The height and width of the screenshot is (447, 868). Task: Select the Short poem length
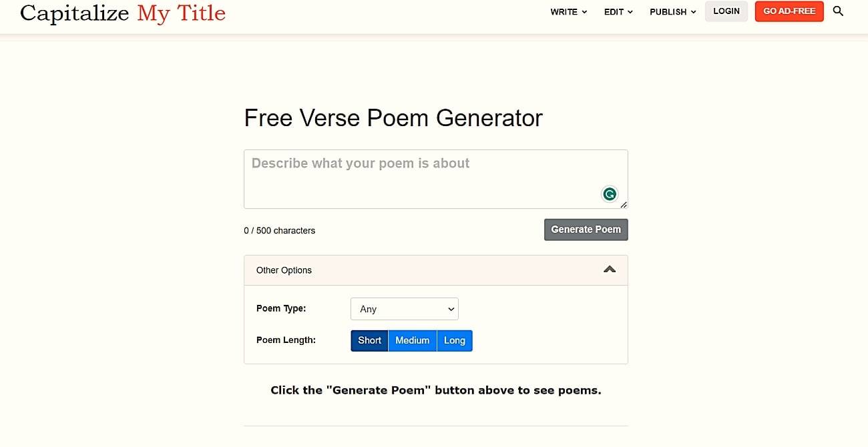coord(369,340)
